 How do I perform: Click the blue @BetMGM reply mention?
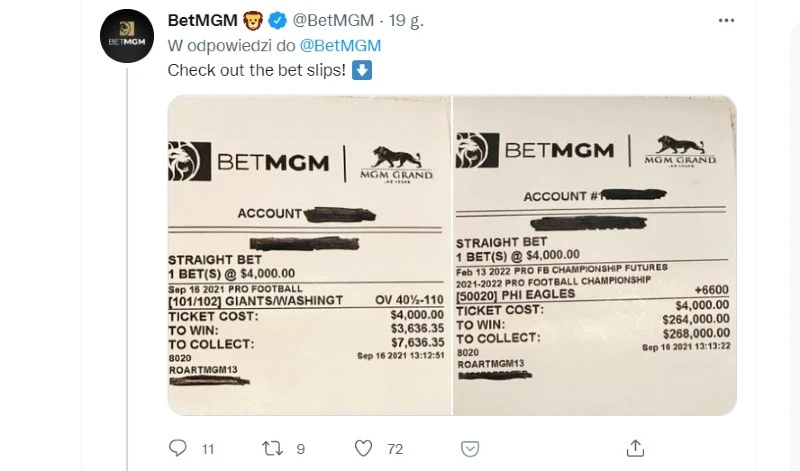coord(340,45)
